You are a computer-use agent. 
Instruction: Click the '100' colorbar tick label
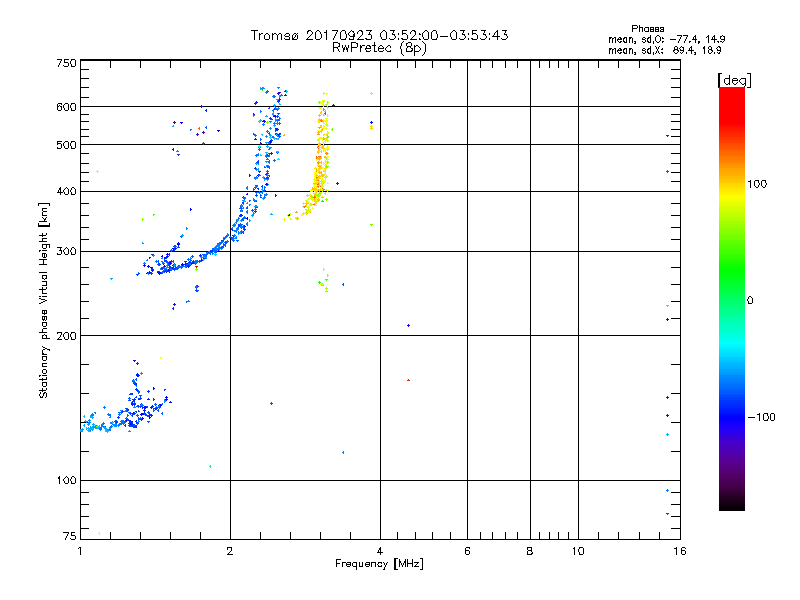[x=757, y=184]
